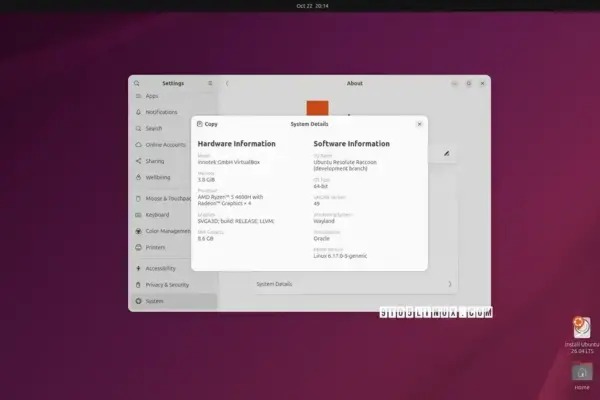This screenshot has height=400, width=600.
Task: Open Search settings panel
Action: click(x=174, y=128)
